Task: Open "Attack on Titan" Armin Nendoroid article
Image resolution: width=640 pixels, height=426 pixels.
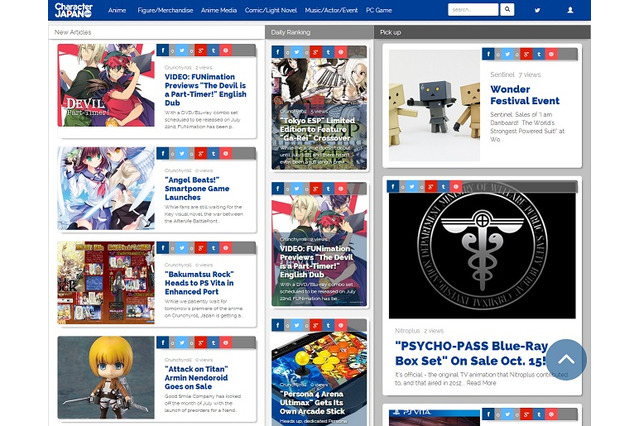Action: tap(196, 377)
